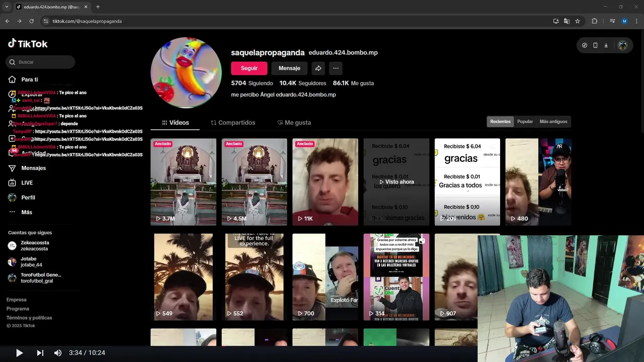Open the browser extensions menu
Image resolution: width=644 pixels, height=362 pixels.
click(595, 21)
